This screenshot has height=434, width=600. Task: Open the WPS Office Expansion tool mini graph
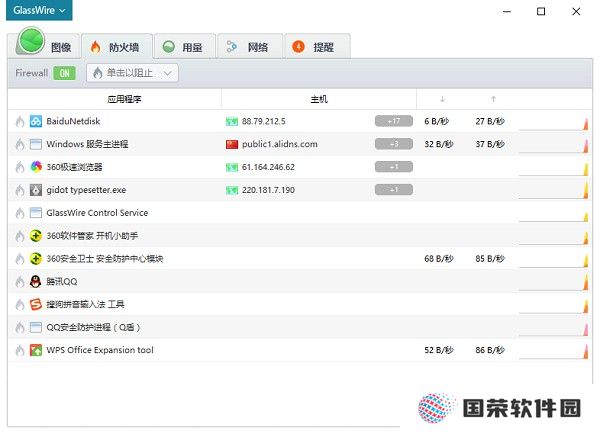click(x=553, y=352)
